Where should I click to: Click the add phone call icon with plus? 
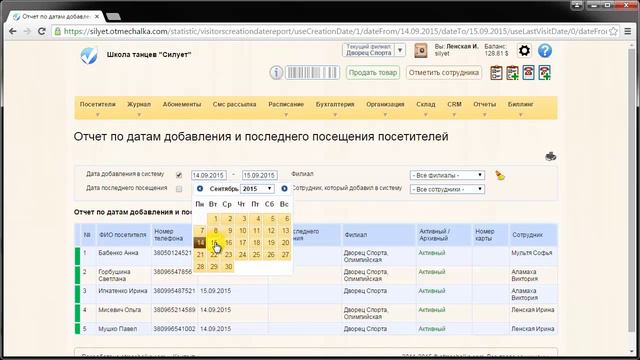click(x=544, y=73)
